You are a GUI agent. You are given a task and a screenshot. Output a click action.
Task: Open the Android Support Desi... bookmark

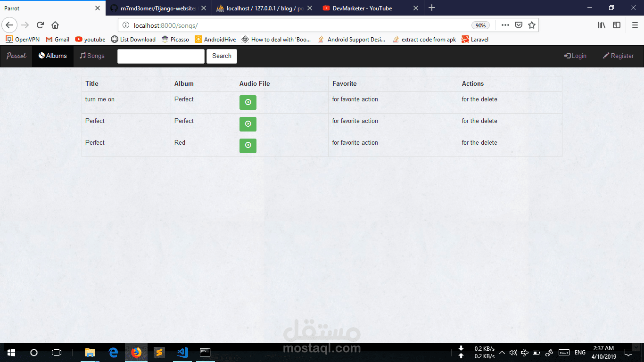[x=351, y=40]
